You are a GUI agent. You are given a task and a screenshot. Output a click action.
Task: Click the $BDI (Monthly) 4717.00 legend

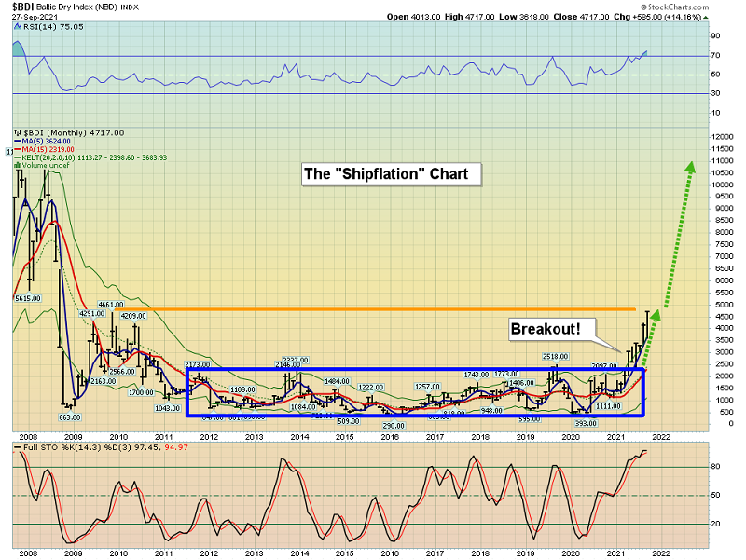tap(74, 133)
